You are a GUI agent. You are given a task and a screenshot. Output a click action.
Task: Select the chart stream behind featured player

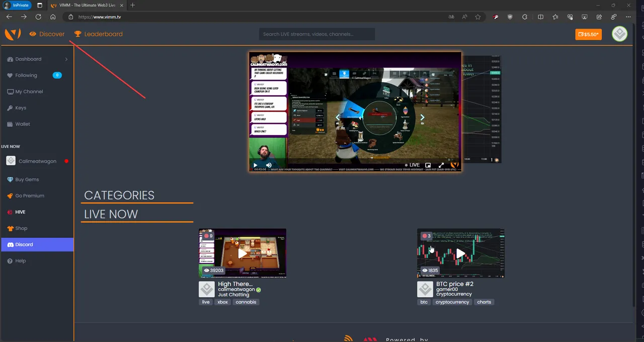(x=481, y=109)
